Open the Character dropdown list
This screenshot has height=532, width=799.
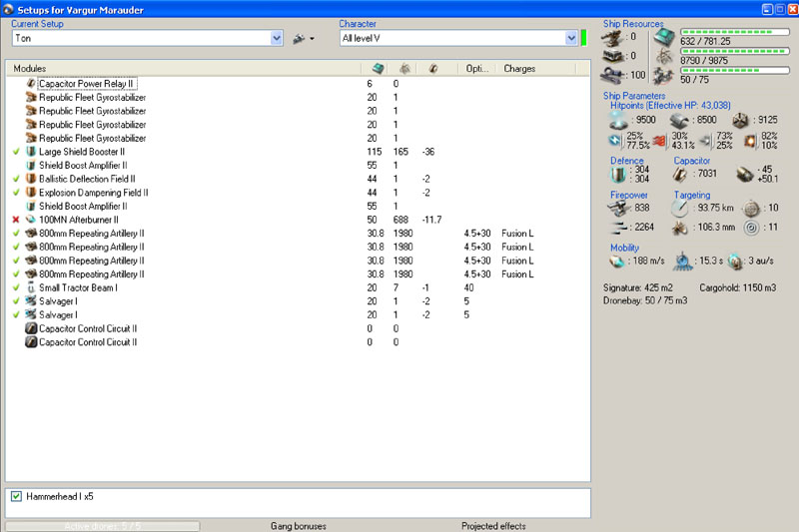570,38
